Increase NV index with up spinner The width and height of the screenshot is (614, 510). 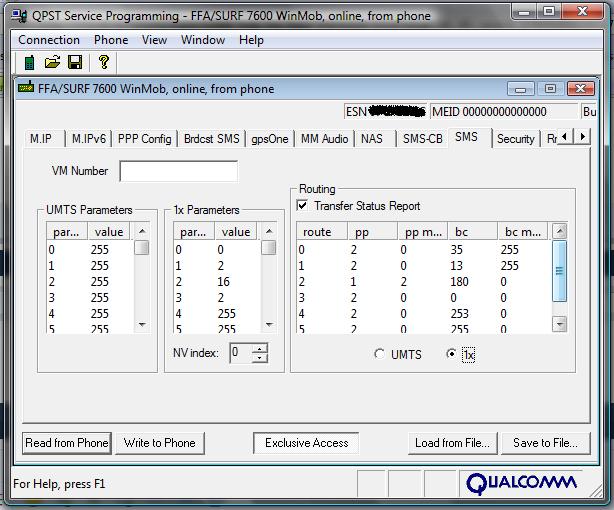click(x=260, y=348)
